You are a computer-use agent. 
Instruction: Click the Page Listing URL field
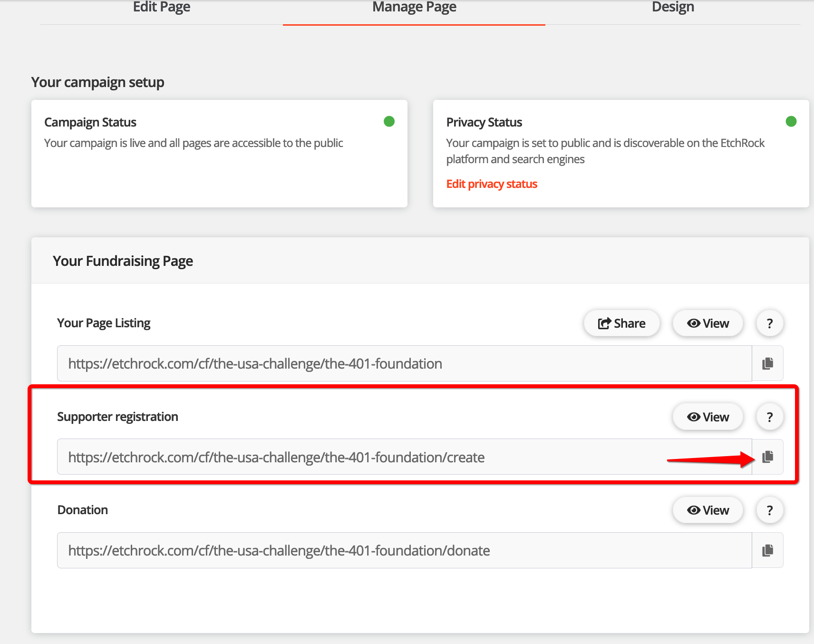(x=404, y=364)
